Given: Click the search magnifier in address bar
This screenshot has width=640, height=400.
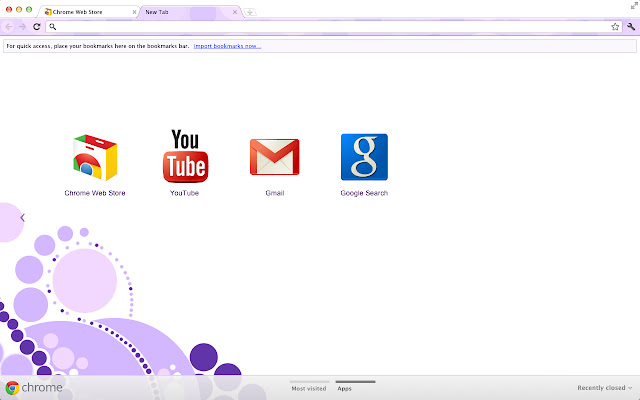Looking at the screenshot, I should point(53,27).
